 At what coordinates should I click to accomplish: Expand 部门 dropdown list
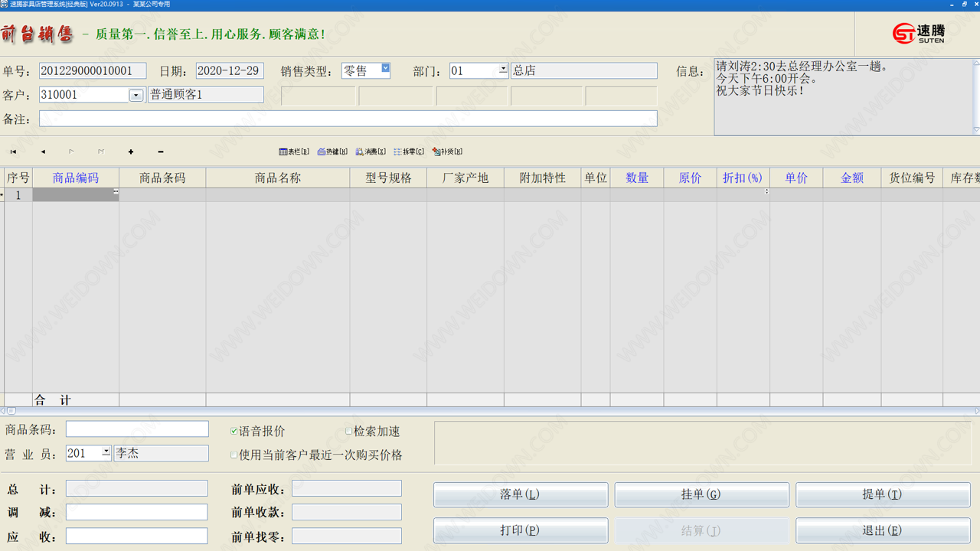[503, 69]
